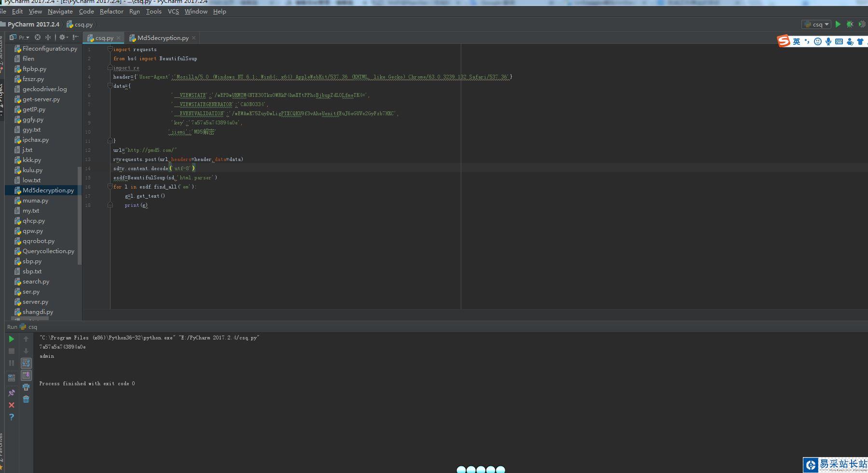Go up the stack trace in Run panel
The width and height of the screenshot is (868, 473).
click(x=26, y=339)
